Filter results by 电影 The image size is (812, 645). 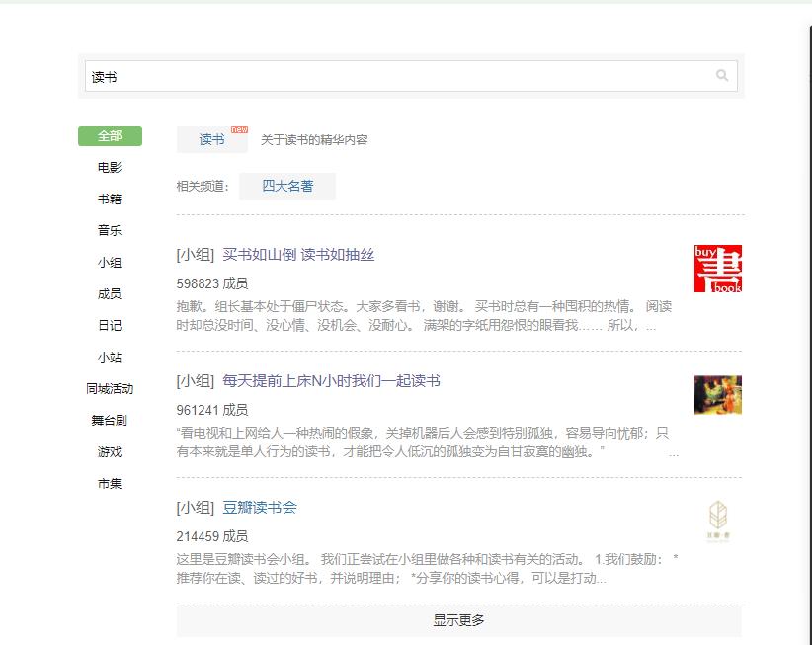(x=110, y=168)
